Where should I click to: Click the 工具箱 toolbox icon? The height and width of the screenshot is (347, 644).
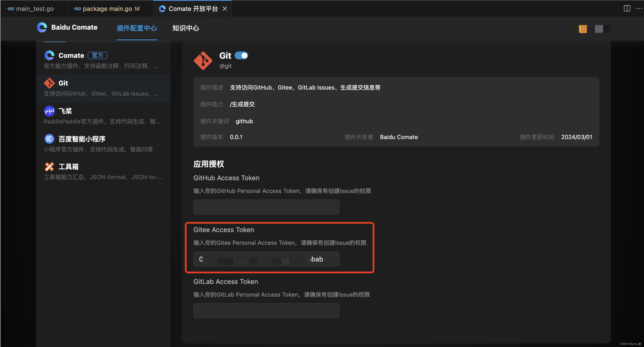pyautogui.click(x=49, y=166)
